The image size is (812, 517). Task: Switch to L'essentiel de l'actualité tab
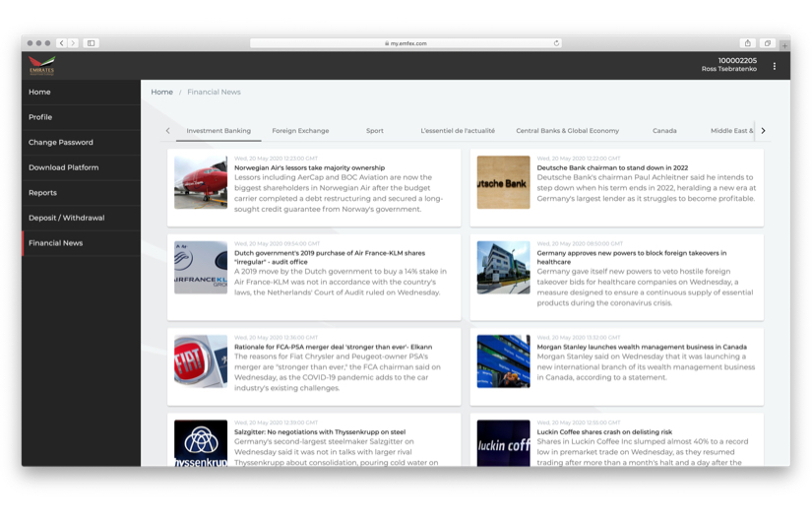point(458,131)
